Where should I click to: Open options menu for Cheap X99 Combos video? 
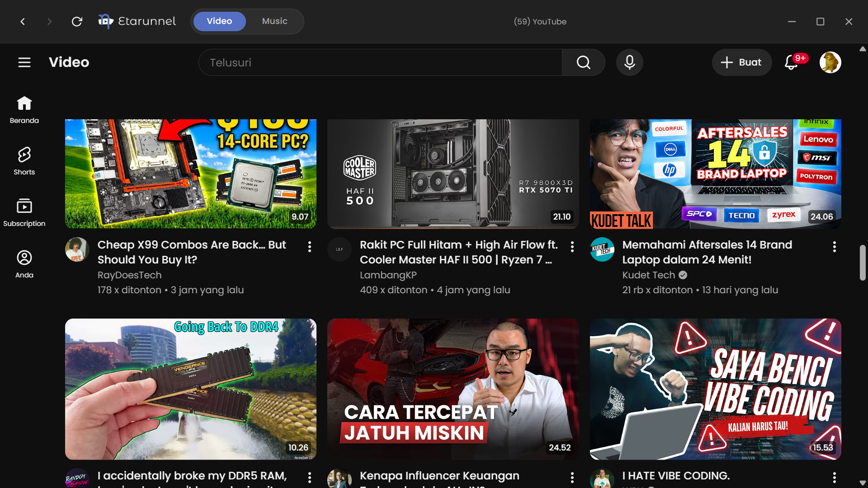tap(310, 247)
